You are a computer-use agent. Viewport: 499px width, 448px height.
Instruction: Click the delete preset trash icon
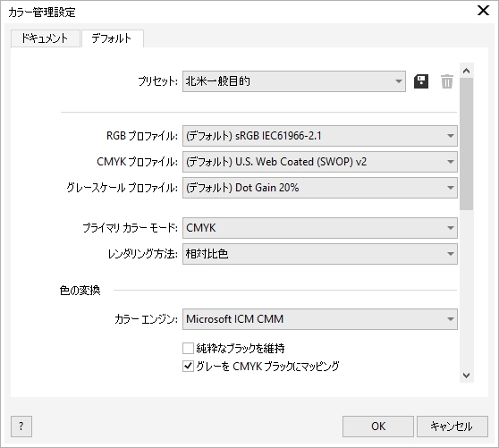tap(447, 81)
